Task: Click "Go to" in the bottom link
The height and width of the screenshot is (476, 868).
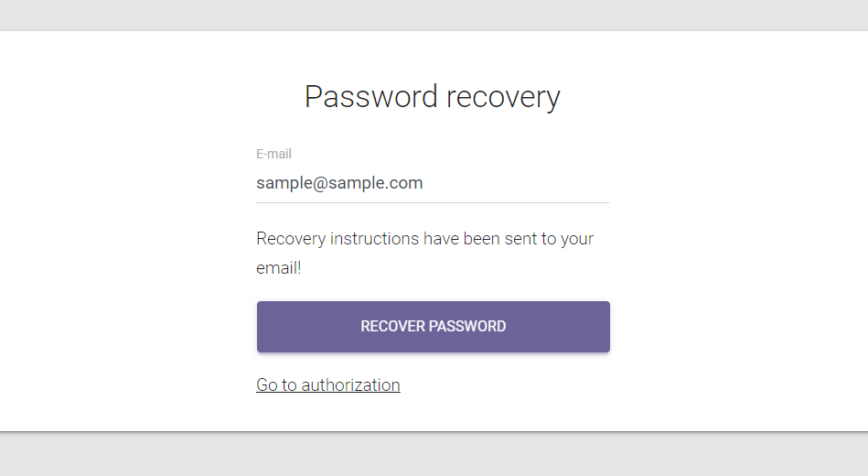Action: [x=276, y=385]
